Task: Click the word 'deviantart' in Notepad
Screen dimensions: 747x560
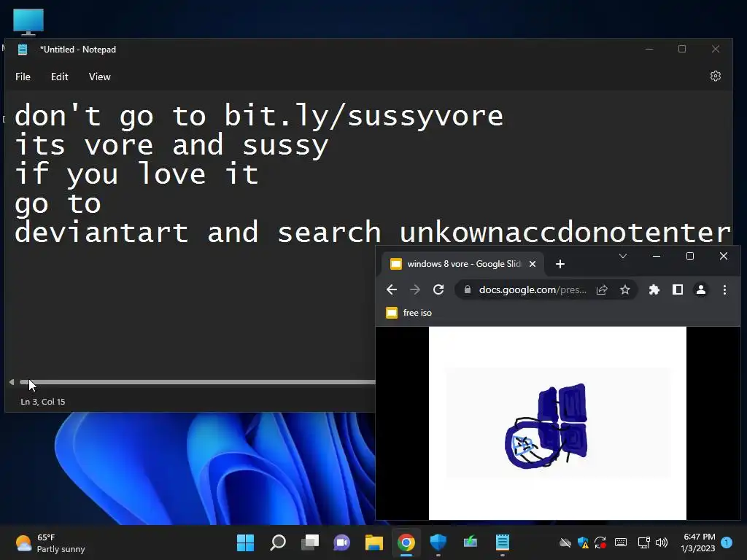Action: (x=101, y=233)
